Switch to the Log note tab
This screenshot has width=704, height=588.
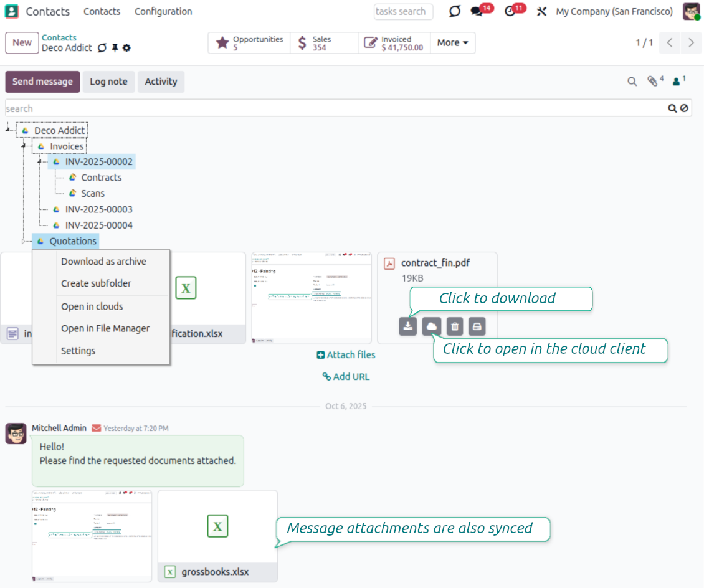108,82
